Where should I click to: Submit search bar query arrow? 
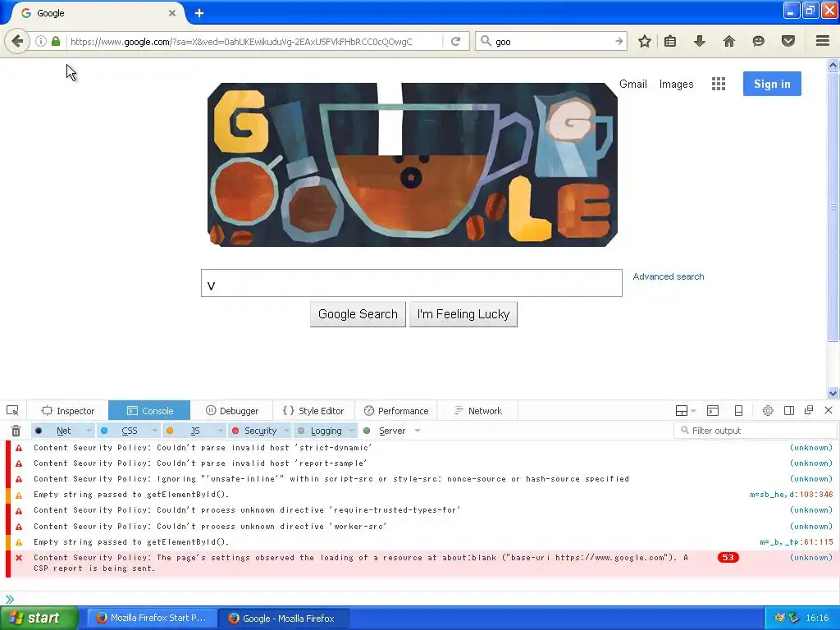[x=619, y=41]
